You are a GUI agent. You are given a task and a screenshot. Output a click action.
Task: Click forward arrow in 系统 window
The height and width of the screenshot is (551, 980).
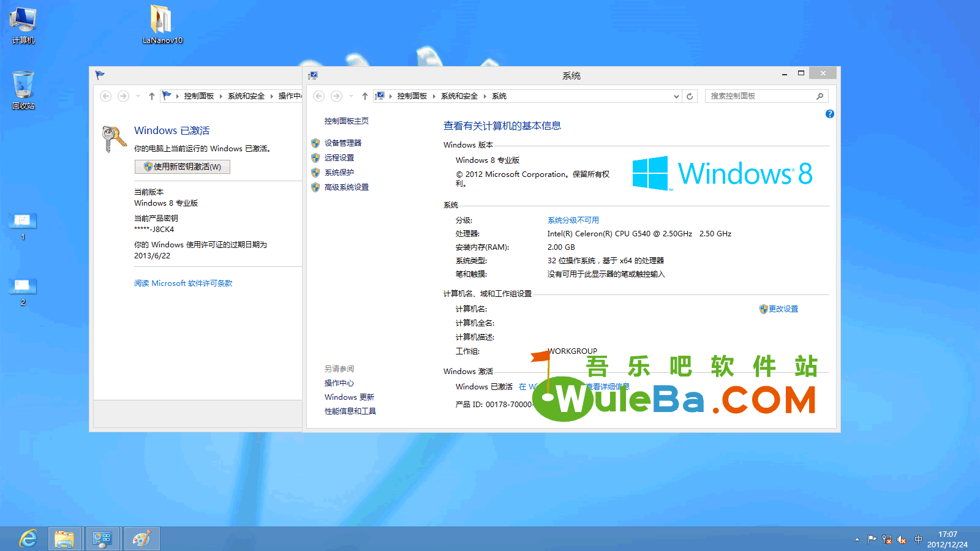coord(336,96)
